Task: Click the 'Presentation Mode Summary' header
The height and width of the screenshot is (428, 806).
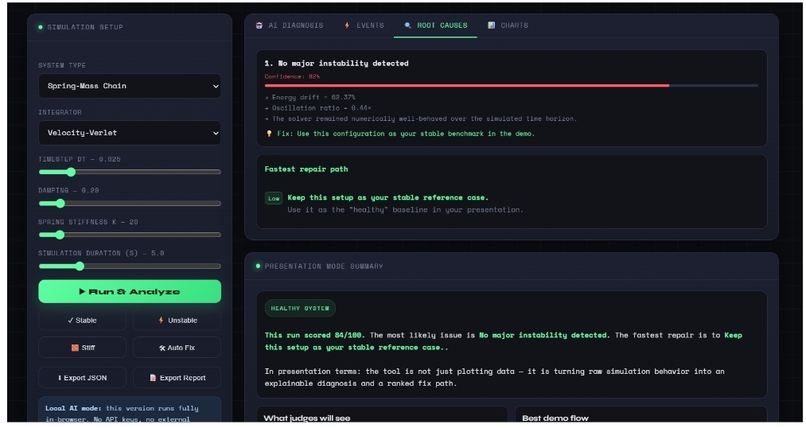Action: (324, 266)
